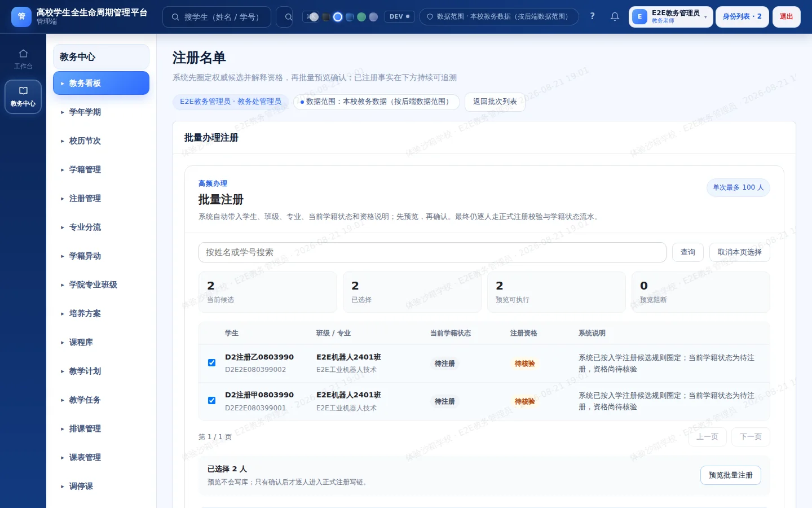Image resolution: width=812 pixels, height=508 pixels.
Task: Click the E2E教务管理员 · 教务处管理员 tag
Action: point(231,102)
